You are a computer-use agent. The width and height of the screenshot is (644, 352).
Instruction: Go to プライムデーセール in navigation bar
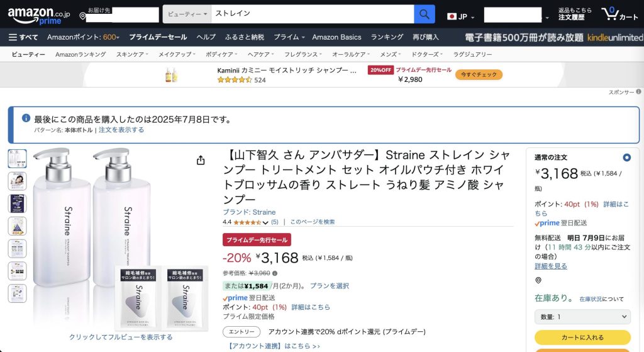coord(158,37)
